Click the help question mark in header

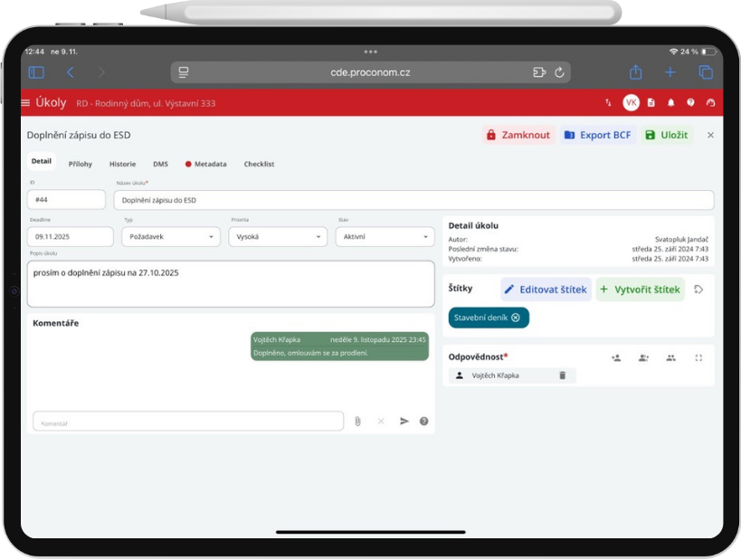[690, 103]
